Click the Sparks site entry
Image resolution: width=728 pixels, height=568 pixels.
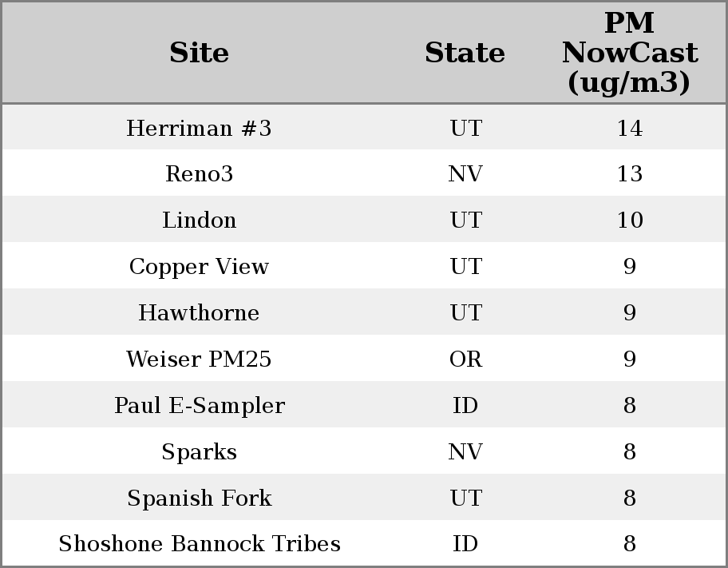pos(199,452)
